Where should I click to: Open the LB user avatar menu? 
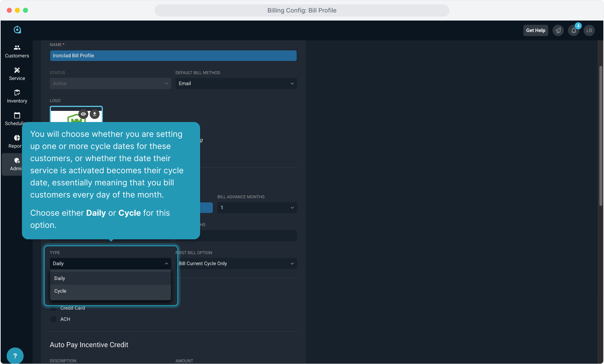[x=589, y=30]
